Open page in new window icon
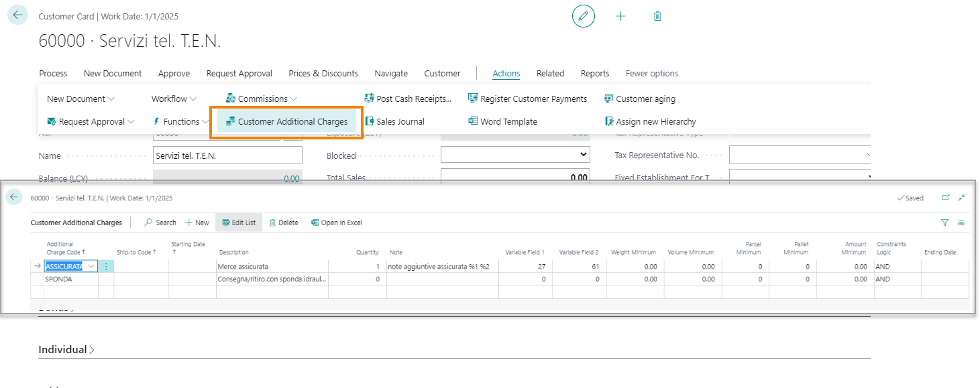The image size is (980, 388). [x=946, y=198]
